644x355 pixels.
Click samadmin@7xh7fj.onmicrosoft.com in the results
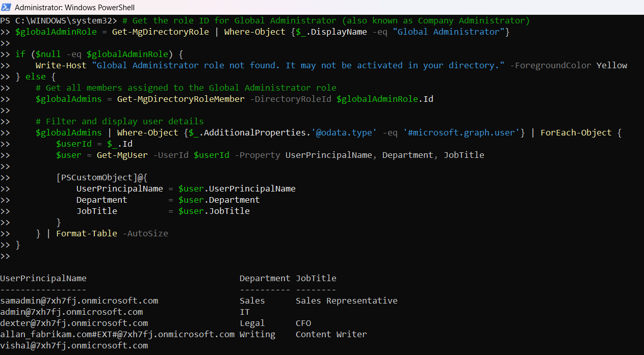pos(79,301)
